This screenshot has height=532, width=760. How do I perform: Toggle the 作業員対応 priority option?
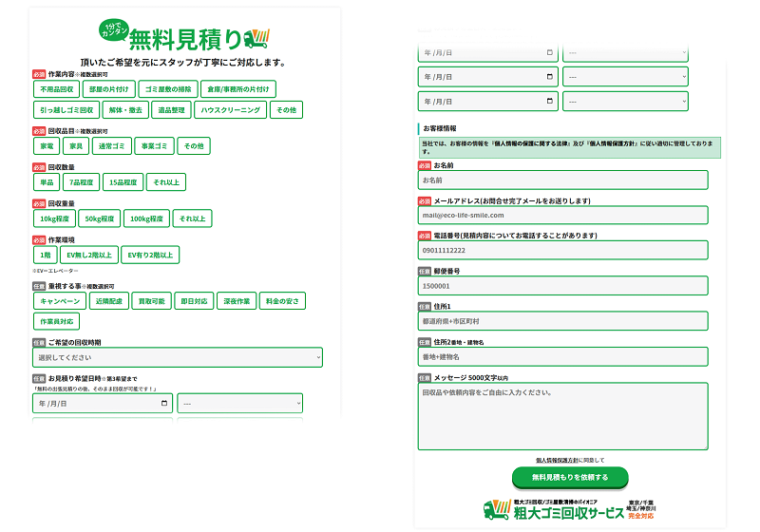point(56,321)
